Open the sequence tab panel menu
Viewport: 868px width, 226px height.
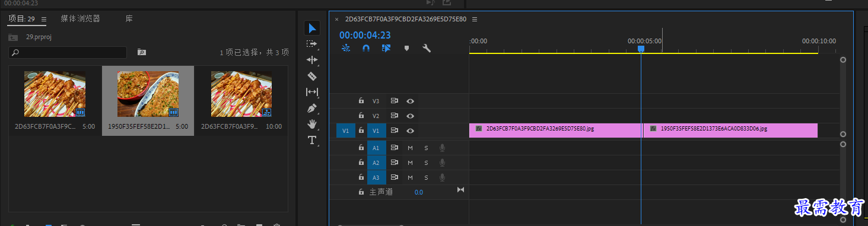coord(475,19)
